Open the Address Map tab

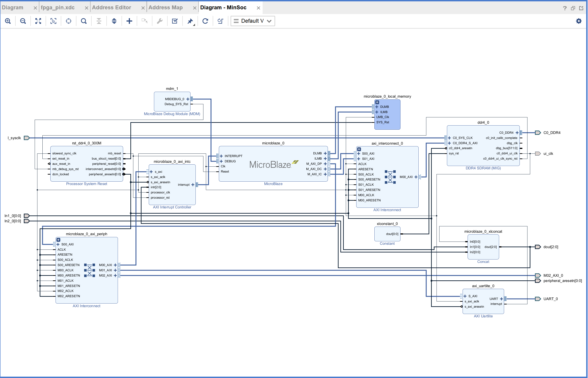166,8
